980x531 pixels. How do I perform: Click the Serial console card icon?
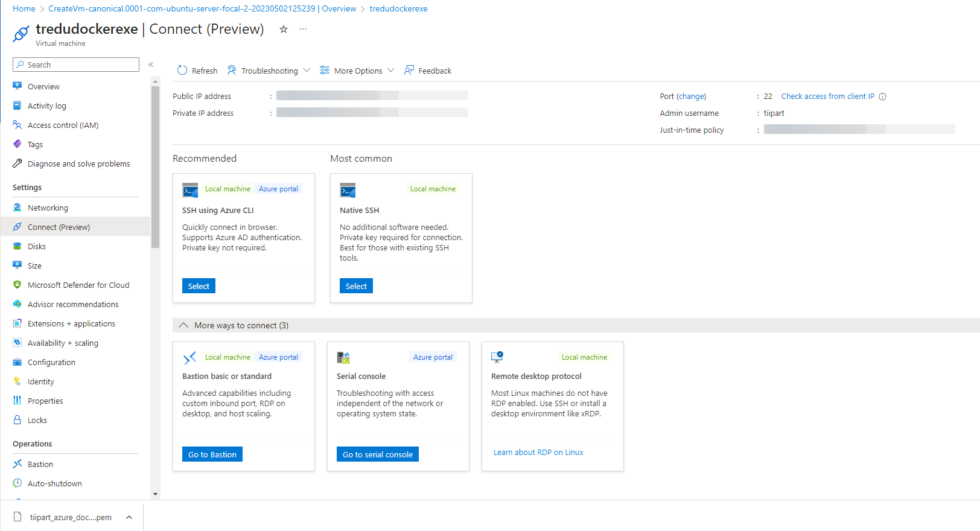[343, 357]
